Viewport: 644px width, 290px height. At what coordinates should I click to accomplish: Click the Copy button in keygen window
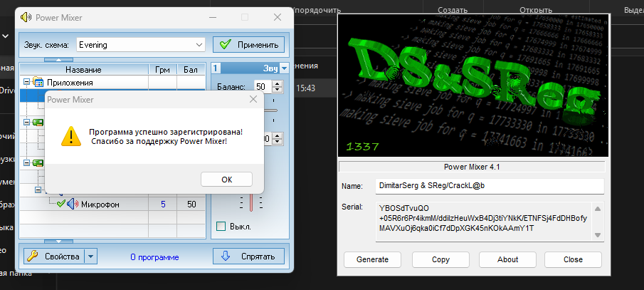(440, 259)
